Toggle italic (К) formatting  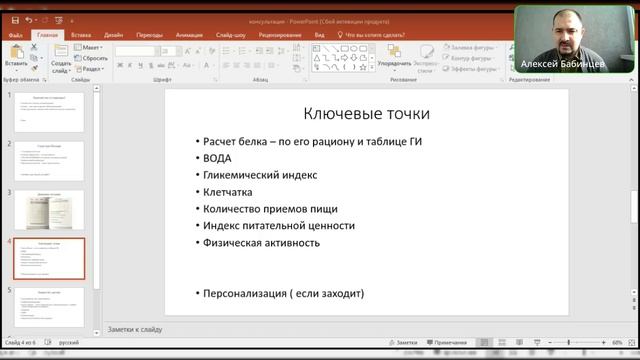click(130, 65)
